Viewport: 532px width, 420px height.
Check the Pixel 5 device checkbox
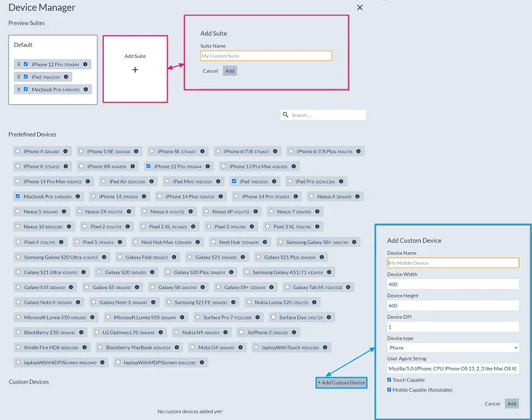coord(77,242)
